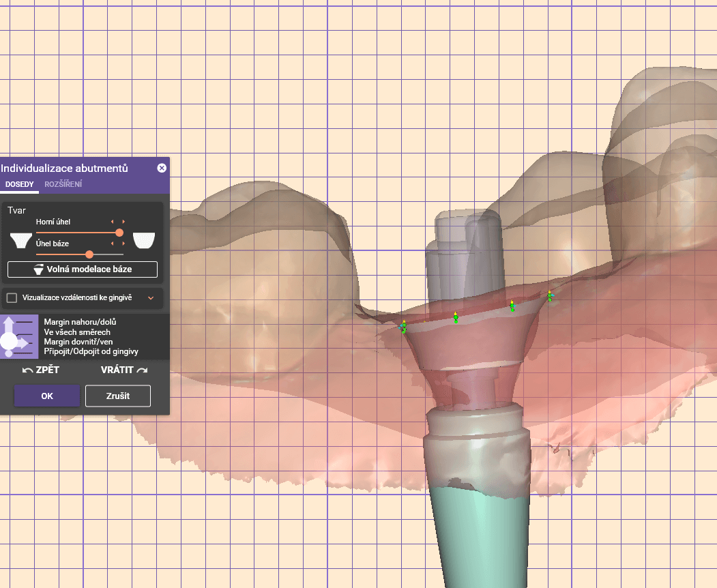Viewport: 717px width, 588px height.
Task: Switch to the DOSEDY tab
Action: tap(20, 184)
